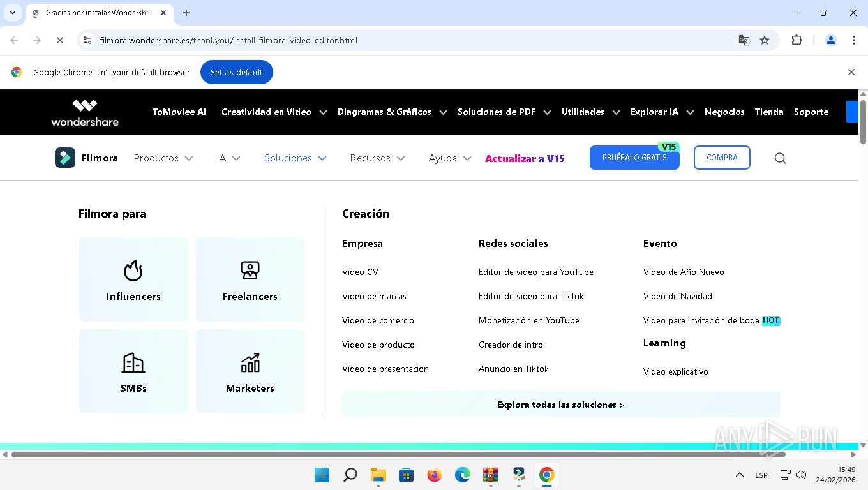Launch Microsoft Edge from taskbar
Viewport: 868px width, 490px height.
click(463, 475)
